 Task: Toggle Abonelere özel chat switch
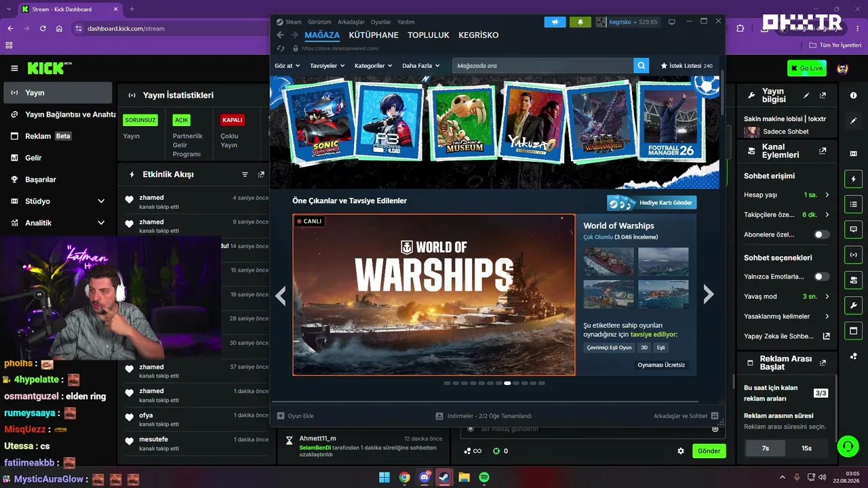tap(822, 235)
